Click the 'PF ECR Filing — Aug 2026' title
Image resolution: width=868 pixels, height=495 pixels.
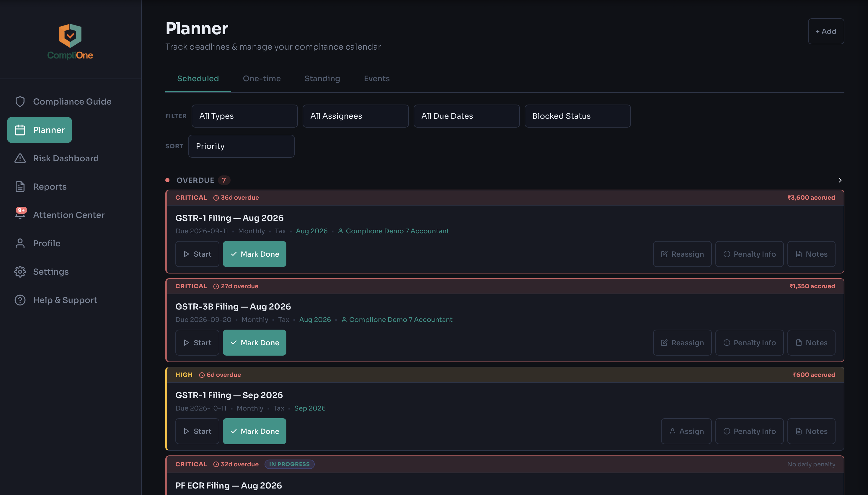click(x=229, y=486)
